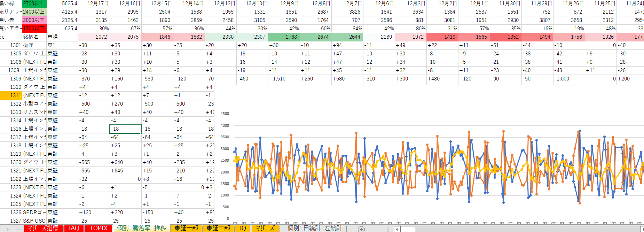Switch to the JAQ sheet tab
This screenshot has height=232, width=644.
[73, 228]
